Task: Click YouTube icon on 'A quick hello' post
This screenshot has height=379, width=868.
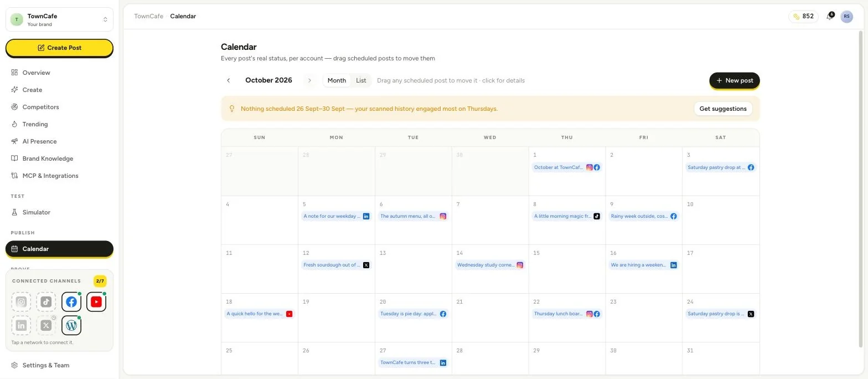Action: pyautogui.click(x=289, y=314)
